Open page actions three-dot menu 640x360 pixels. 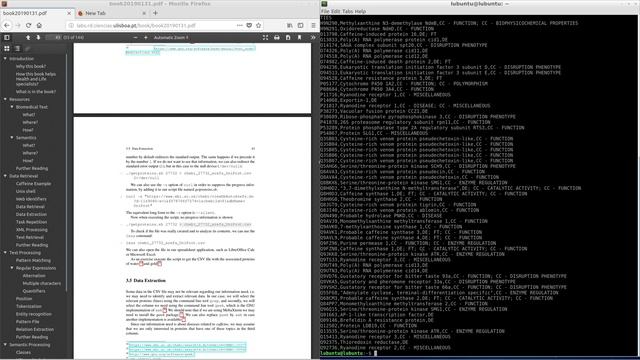tap(240, 25)
